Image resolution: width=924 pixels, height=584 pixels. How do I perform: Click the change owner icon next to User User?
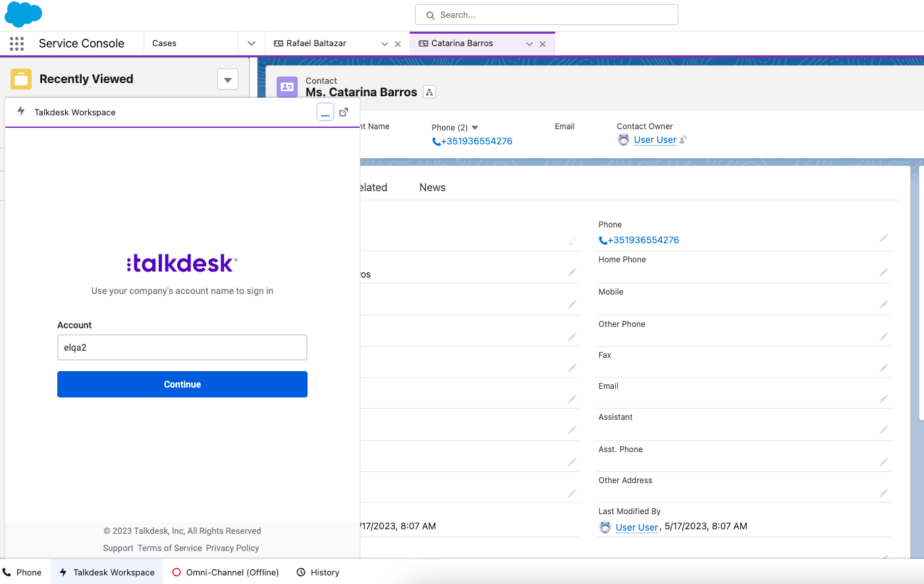pos(683,140)
